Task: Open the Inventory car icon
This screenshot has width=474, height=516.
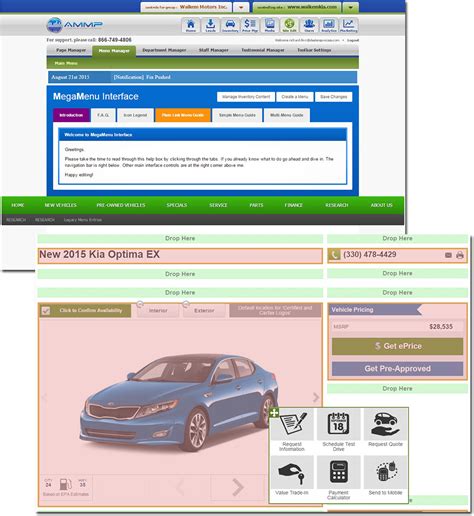Action: 230,25
